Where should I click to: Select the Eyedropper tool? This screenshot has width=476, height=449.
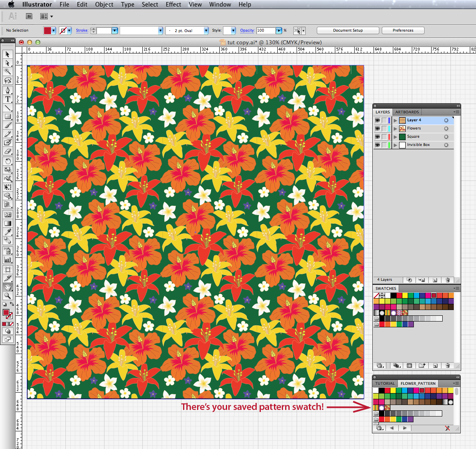7,232
